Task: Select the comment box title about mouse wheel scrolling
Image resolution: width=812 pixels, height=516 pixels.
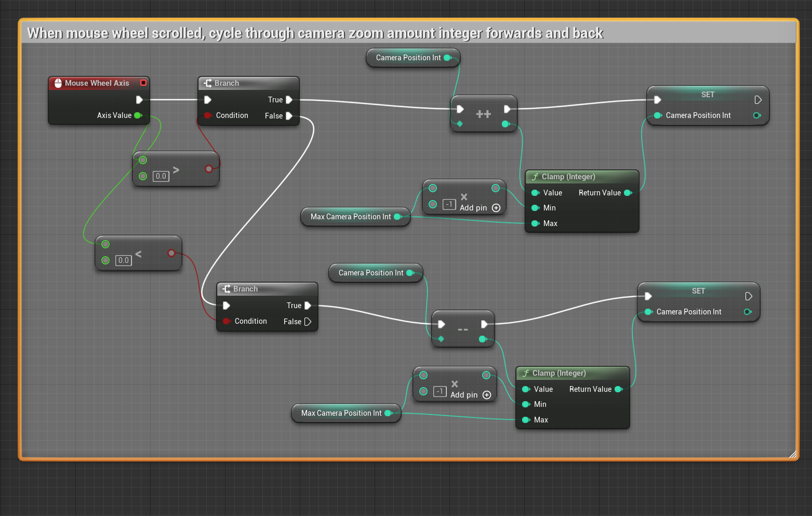Action: tap(315, 33)
